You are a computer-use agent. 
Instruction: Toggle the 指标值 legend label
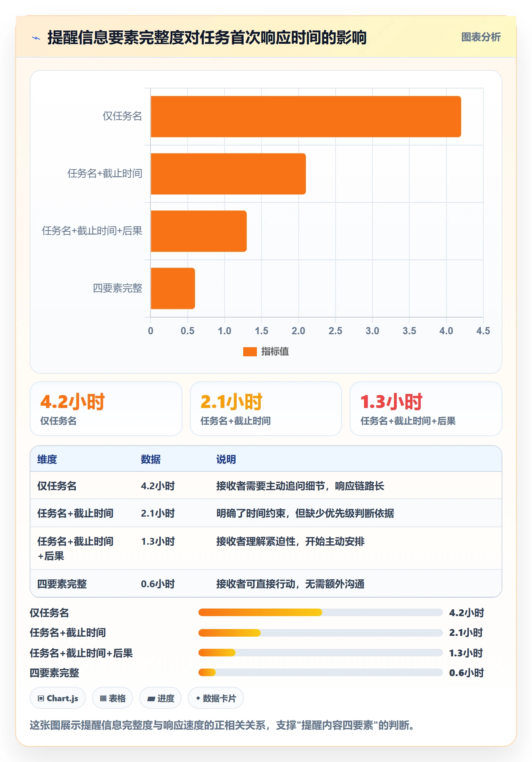(275, 352)
